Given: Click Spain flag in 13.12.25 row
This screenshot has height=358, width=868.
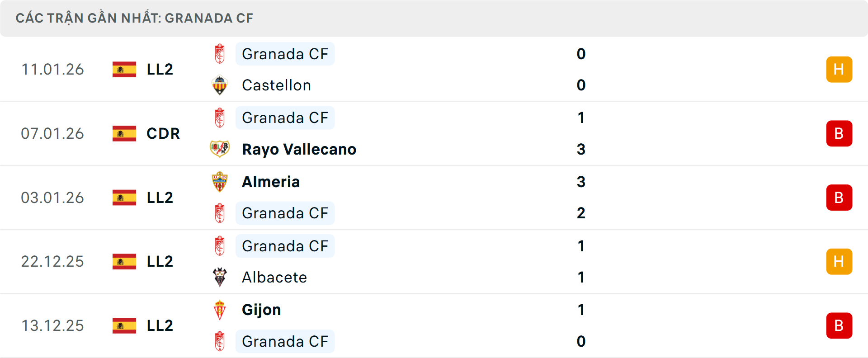Looking at the screenshot, I should (124, 325).
